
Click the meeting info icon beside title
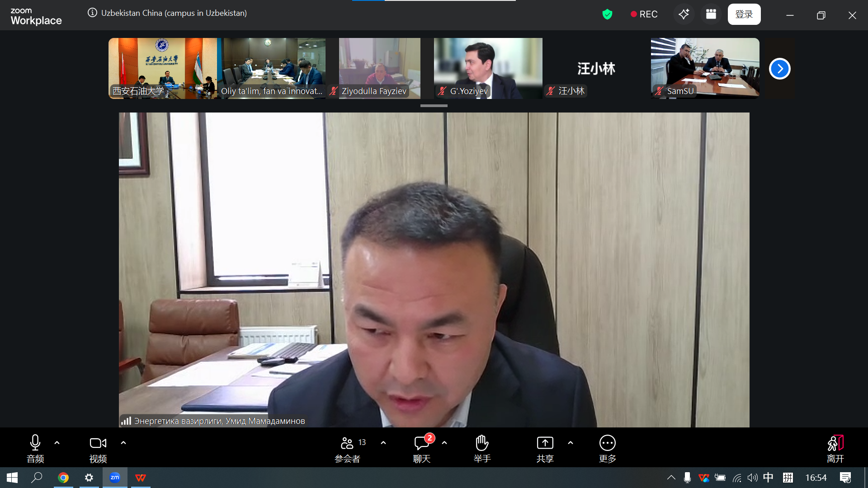[92, 13]
